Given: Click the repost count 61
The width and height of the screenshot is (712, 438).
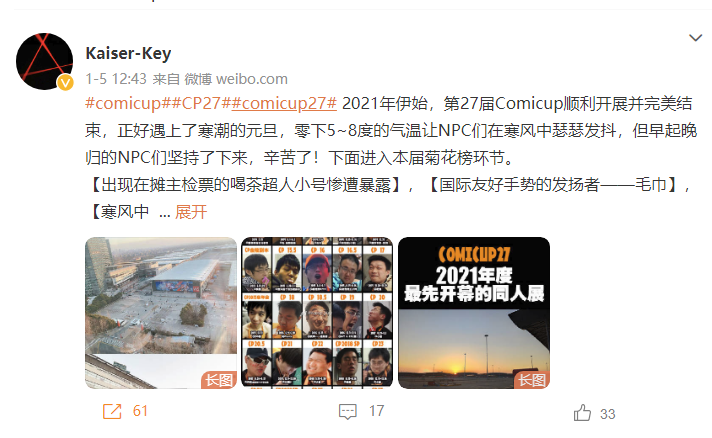Looking at the screenshot, I should 140,411.
